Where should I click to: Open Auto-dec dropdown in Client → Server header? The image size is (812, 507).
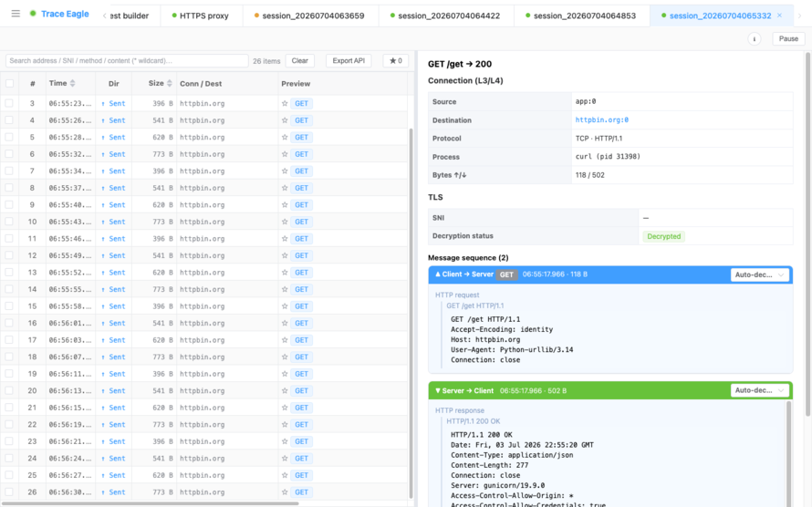[759, 274]
